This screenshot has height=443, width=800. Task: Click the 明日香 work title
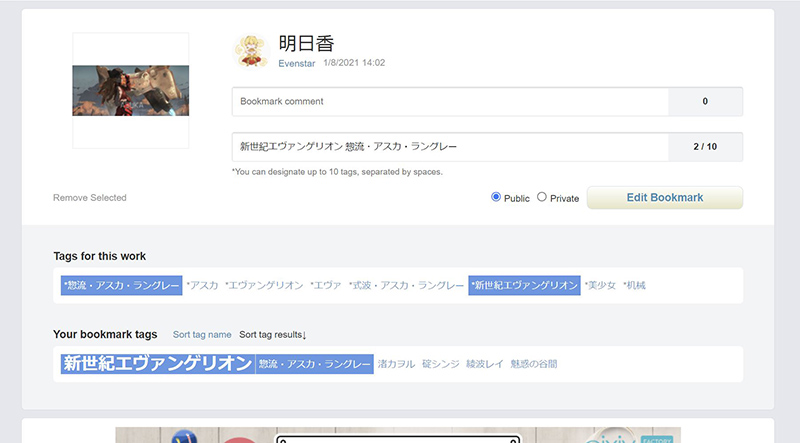306,43
